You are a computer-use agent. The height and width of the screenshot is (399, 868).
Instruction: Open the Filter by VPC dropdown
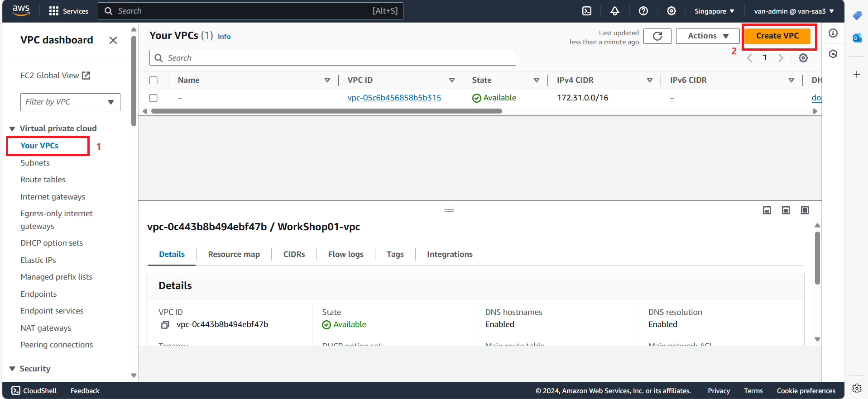point(70,102)
